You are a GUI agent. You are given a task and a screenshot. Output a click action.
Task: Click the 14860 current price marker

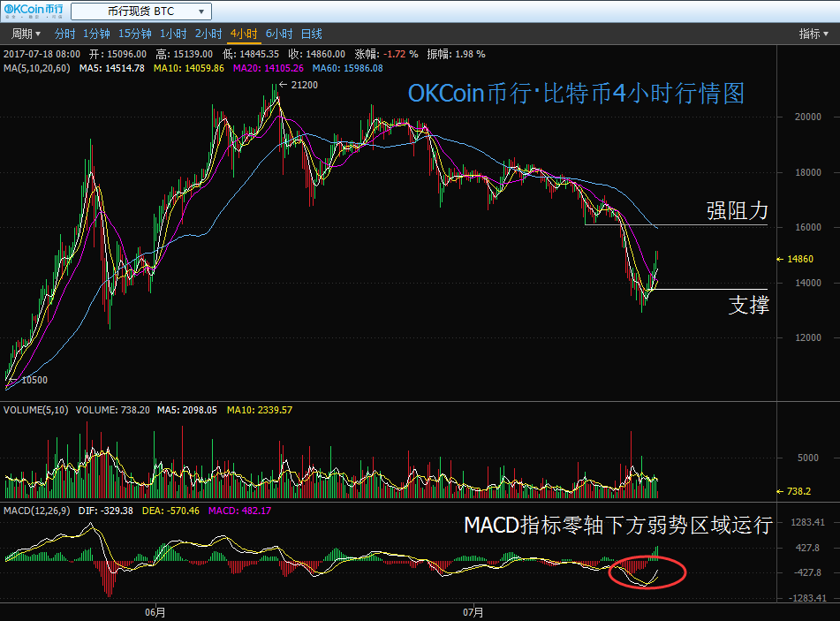[x=799, y=259]
